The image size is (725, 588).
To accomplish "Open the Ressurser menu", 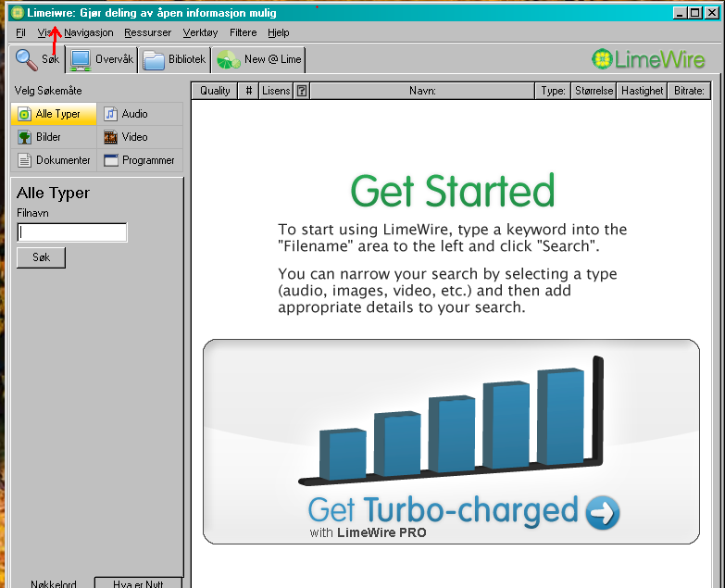I will pyautogui.click(x=148, y=32).
